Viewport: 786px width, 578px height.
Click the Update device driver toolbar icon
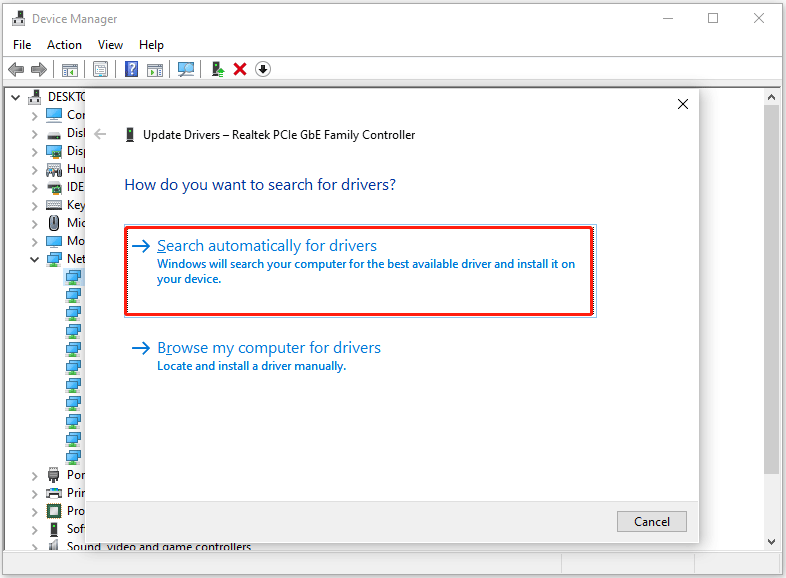(x=217, y=69)
